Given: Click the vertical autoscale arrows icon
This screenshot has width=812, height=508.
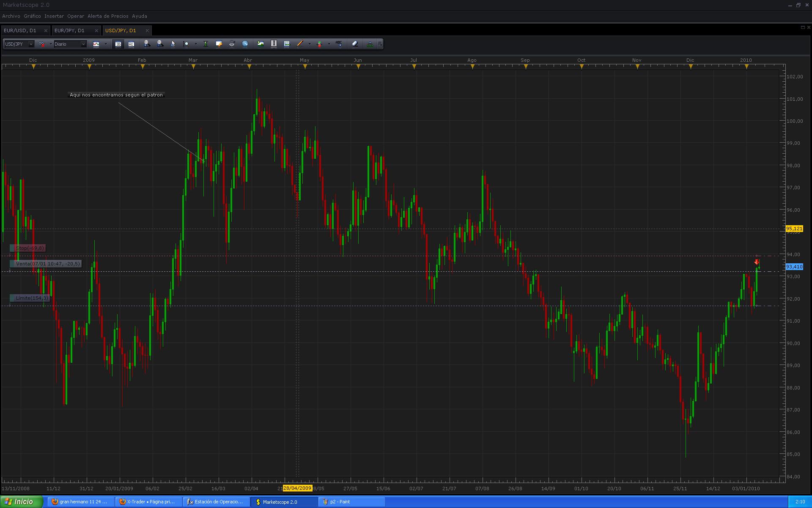Looking at the screenshot, I should [x=206, y=44].
